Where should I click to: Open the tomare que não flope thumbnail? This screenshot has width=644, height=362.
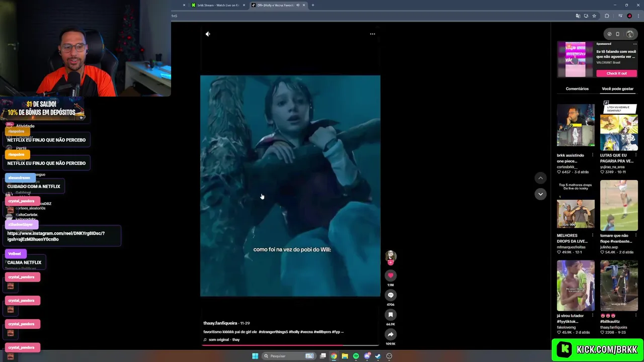click(619, 206)
